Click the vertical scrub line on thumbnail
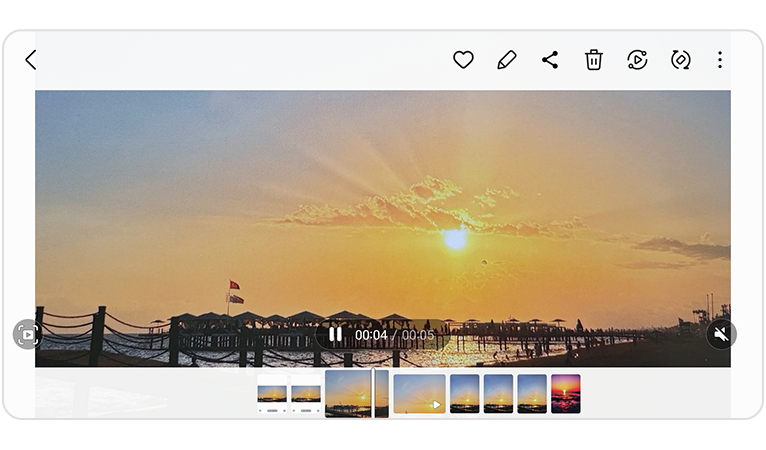 point(373,393)
